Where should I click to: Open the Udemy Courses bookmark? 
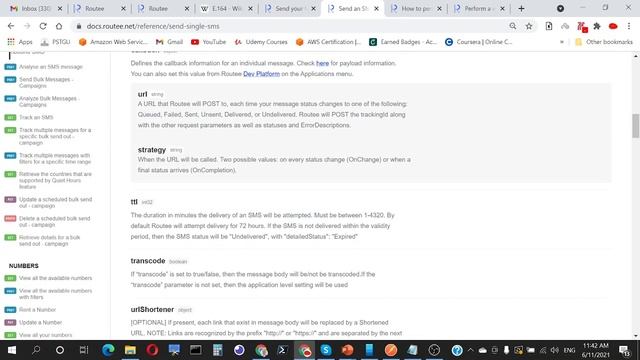tap(261, 42)
